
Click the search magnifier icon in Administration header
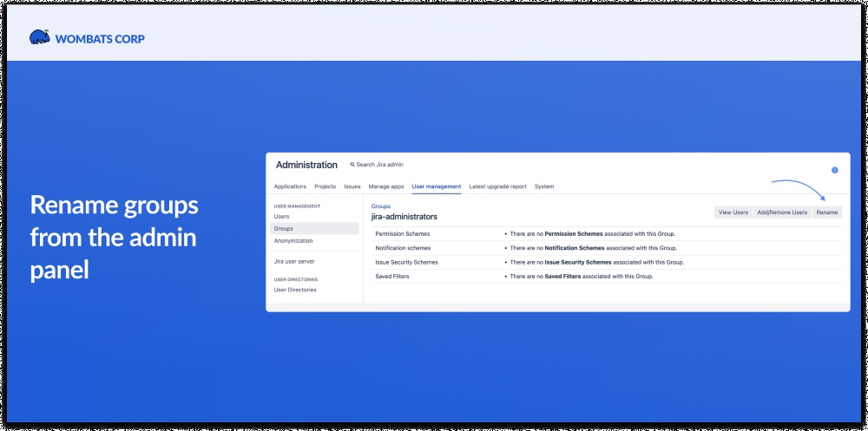(x=352, y=165)
